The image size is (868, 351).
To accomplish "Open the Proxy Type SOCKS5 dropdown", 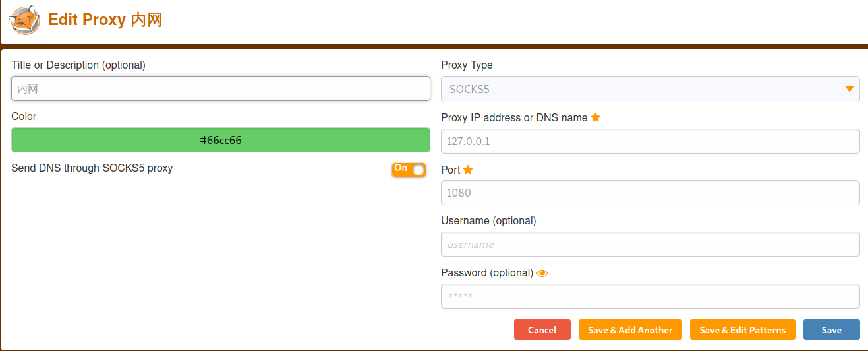I will pos(649,89).
